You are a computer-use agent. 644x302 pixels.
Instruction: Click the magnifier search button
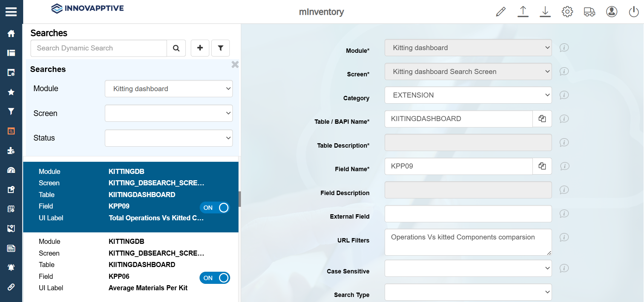[x=176, y=48]
